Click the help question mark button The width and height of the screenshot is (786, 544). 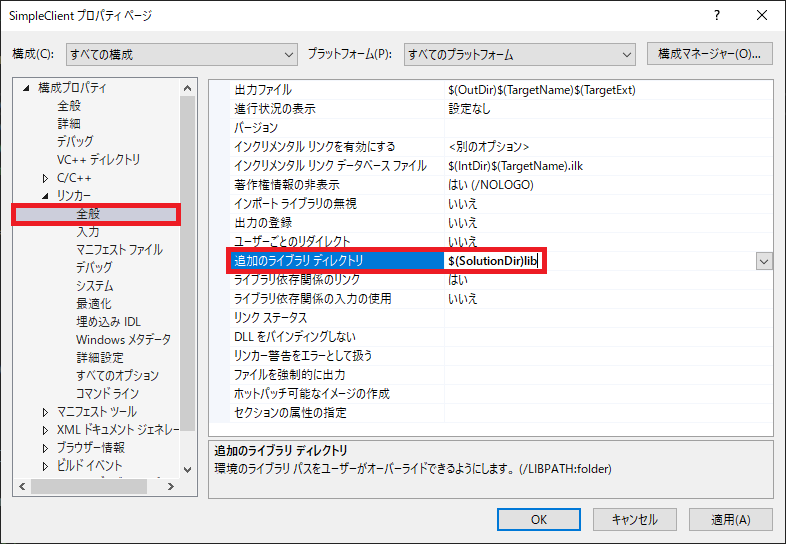pos(717,17)
